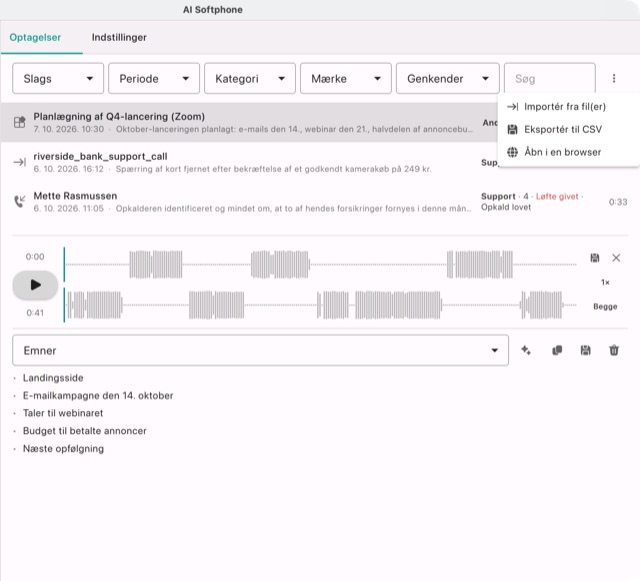Click the arrow icon beside Importér fra fil(er)

(x=512, y=107)
